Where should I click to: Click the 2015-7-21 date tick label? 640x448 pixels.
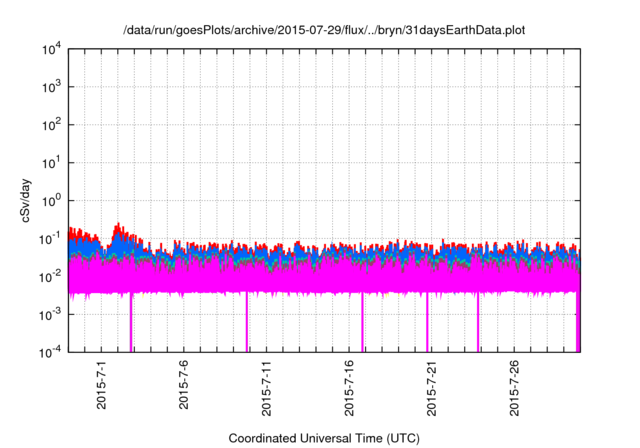(431, 388)
